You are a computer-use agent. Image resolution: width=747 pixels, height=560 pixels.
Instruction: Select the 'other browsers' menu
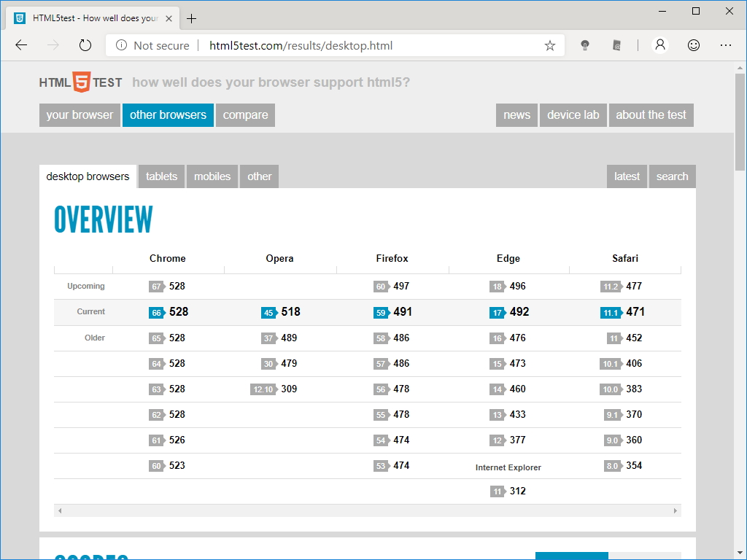click(168, 114)
